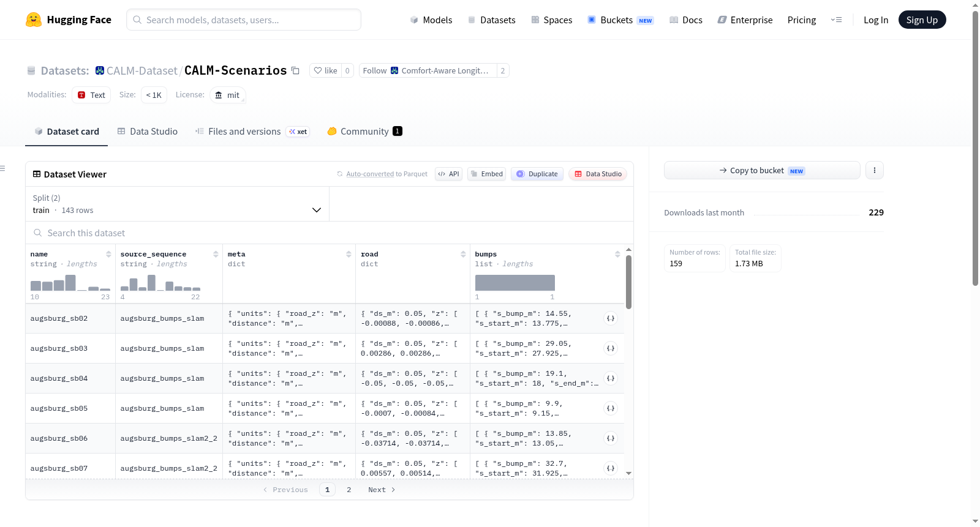980x527 pixels.
Task: Click the Next page button
Action: 382,490
